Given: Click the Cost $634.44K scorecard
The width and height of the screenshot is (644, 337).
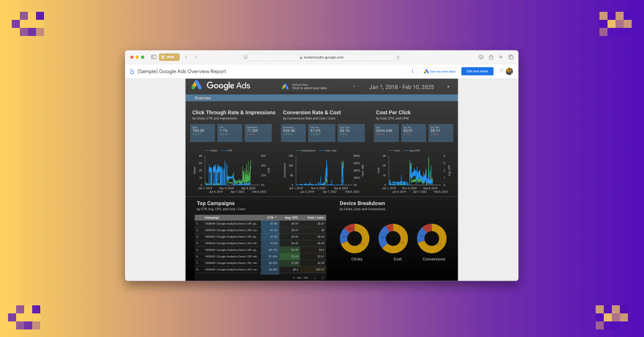Looking at the screenshot, I should 386,133.
